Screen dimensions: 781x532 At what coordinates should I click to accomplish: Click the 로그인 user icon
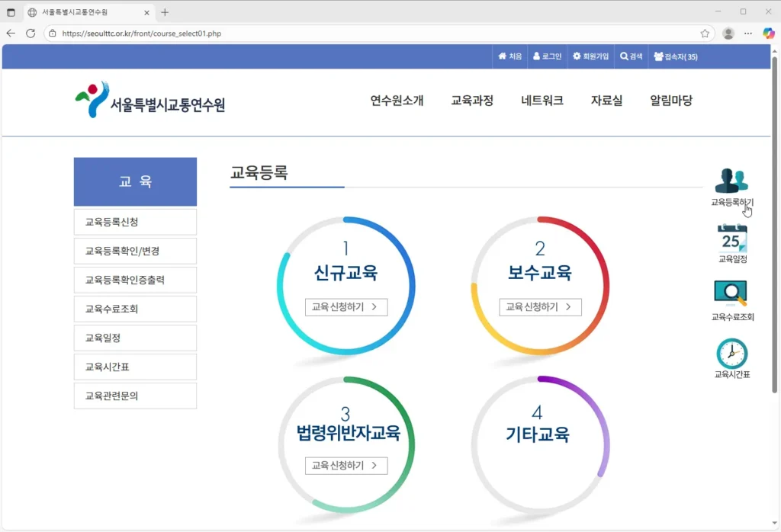(537, 56)
